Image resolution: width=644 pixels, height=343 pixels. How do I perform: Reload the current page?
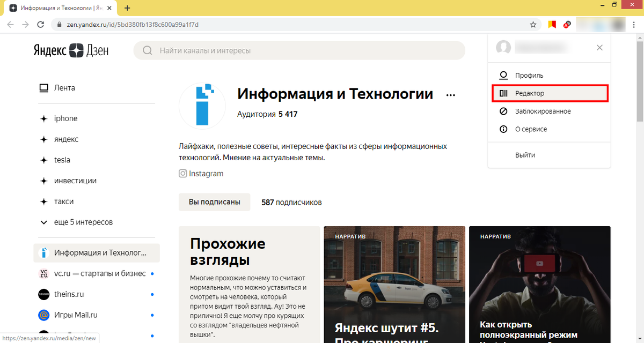(40, 25)
